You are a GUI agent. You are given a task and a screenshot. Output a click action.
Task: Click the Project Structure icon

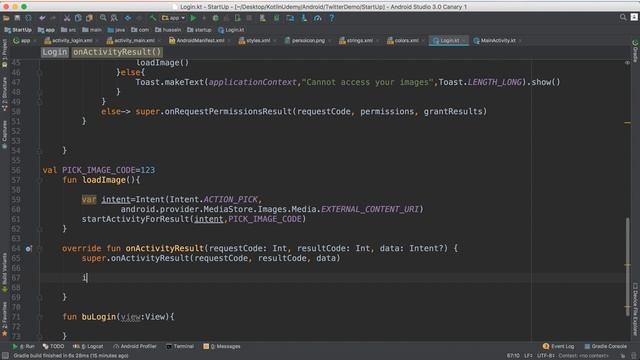pyautogui.click(x=290, y=18)
